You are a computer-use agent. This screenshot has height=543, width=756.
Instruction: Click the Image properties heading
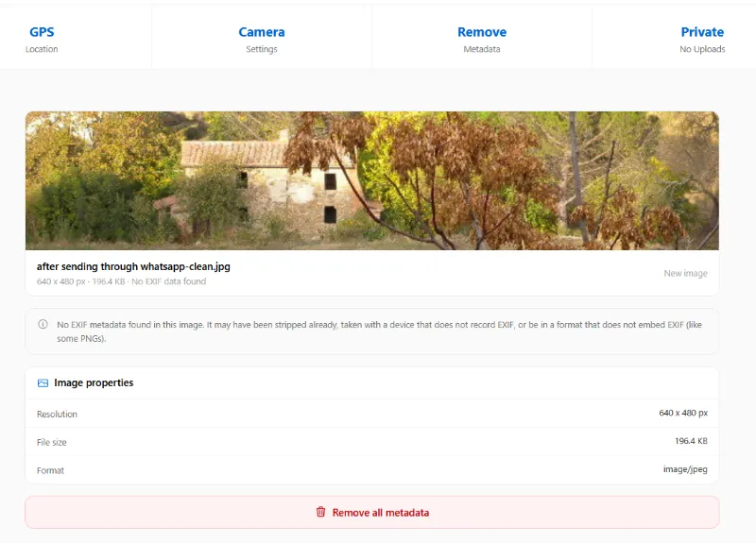pos(94,382)
